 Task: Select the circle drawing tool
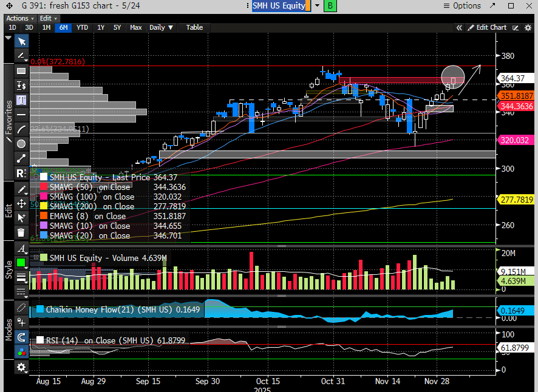pyautogui.click(x=21, y=144)
